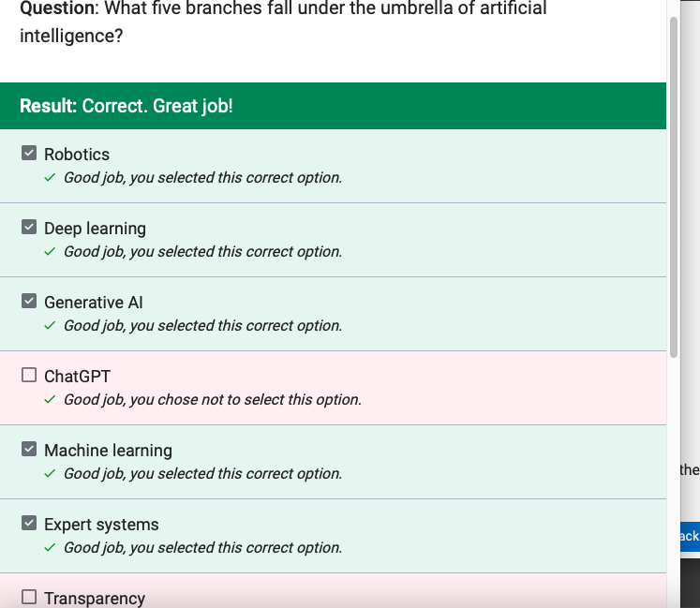Click the green checkmark icon under Generative AI
Image resolution: width=700 pixels, height=608 pixels.
pyautogui.click(x=50, y=326)
